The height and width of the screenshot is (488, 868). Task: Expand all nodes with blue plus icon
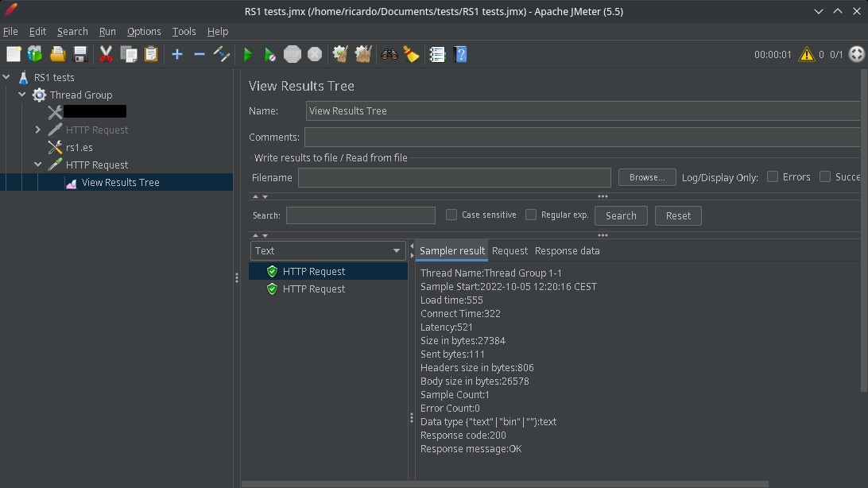click(x=177, y=54)
